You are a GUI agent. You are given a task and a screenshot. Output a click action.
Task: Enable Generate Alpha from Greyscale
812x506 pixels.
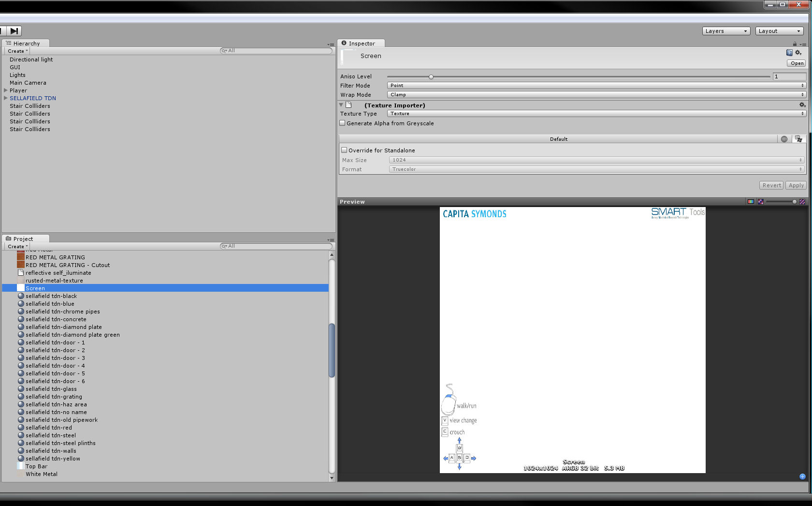(342, 123)
